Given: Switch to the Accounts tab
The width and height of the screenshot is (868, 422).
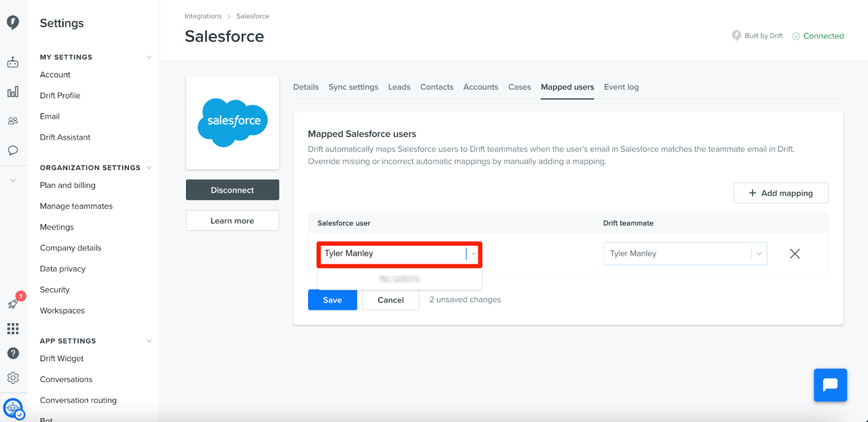Looking at the screenshot, I should tap(481, 87).
